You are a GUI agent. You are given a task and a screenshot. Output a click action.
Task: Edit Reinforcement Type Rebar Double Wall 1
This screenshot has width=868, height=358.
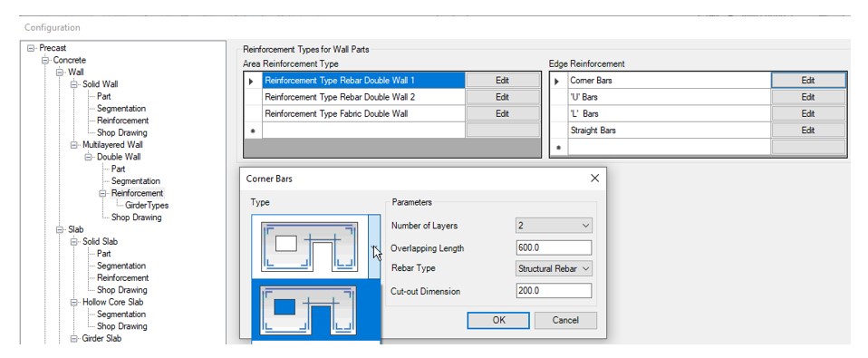(502, 81)
